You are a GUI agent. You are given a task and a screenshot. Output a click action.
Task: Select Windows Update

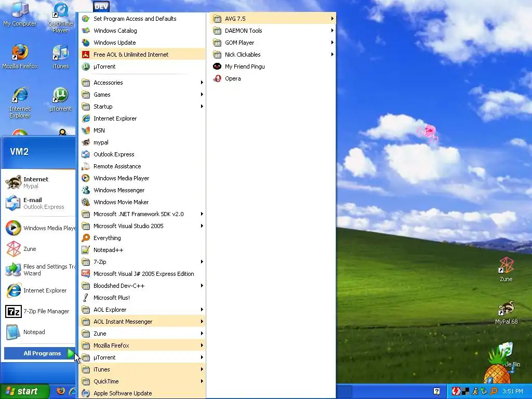tap(142, 43)
